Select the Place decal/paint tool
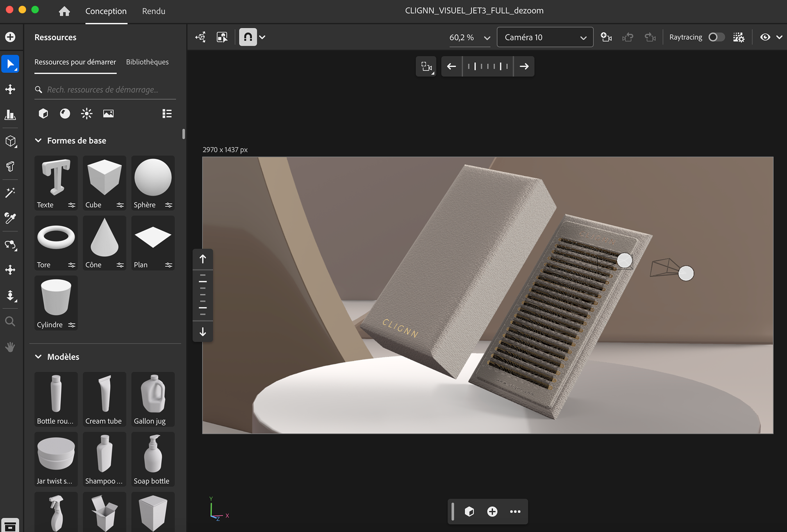The width and height of the screenshot is (787, 532). [x=10, y=166]
